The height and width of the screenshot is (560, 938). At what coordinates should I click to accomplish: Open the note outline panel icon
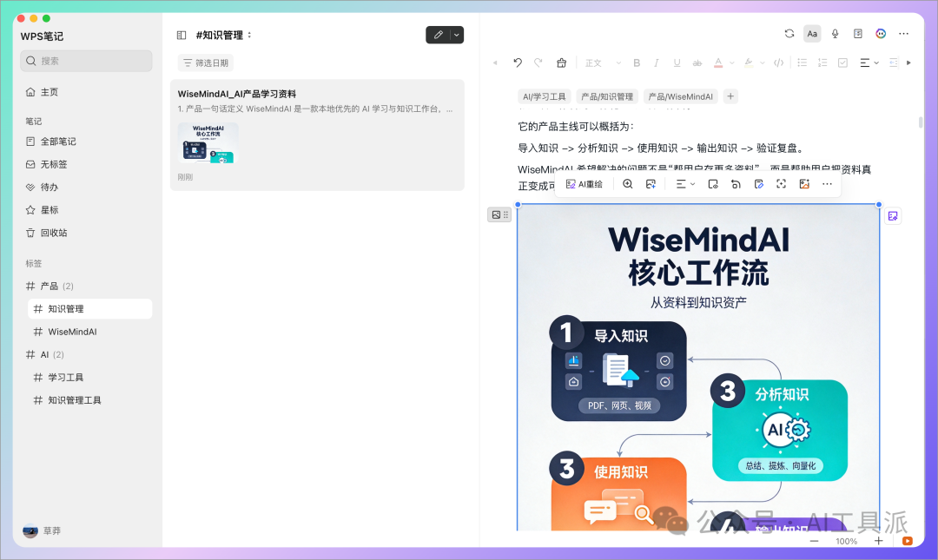[858, 34]
